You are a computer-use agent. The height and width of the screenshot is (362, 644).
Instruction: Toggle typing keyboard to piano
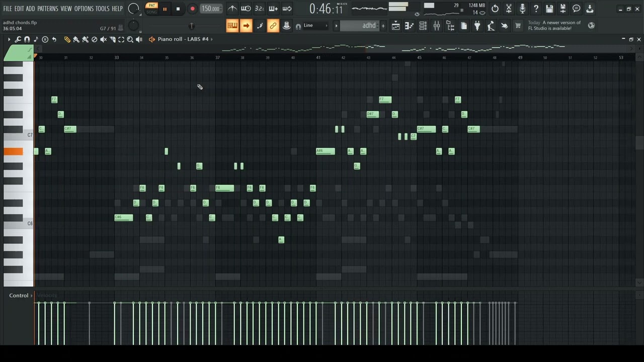click(232, 26)
